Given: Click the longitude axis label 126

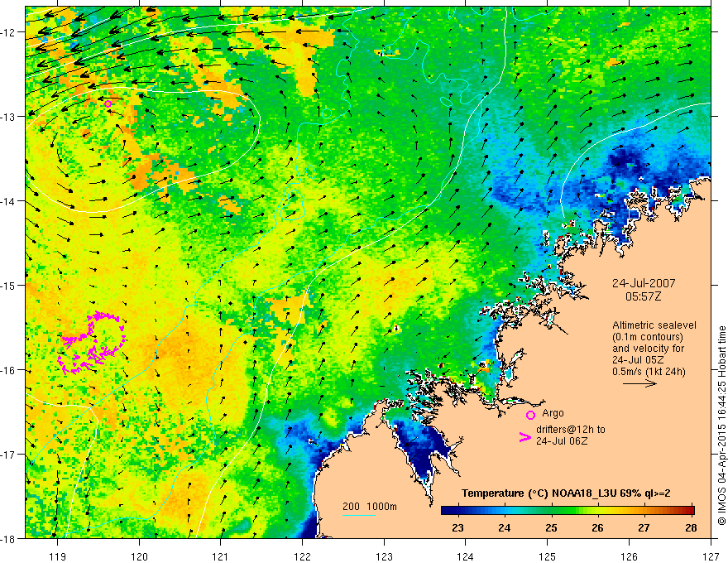Looking at the screenshot, I should [x=629, y=556].
